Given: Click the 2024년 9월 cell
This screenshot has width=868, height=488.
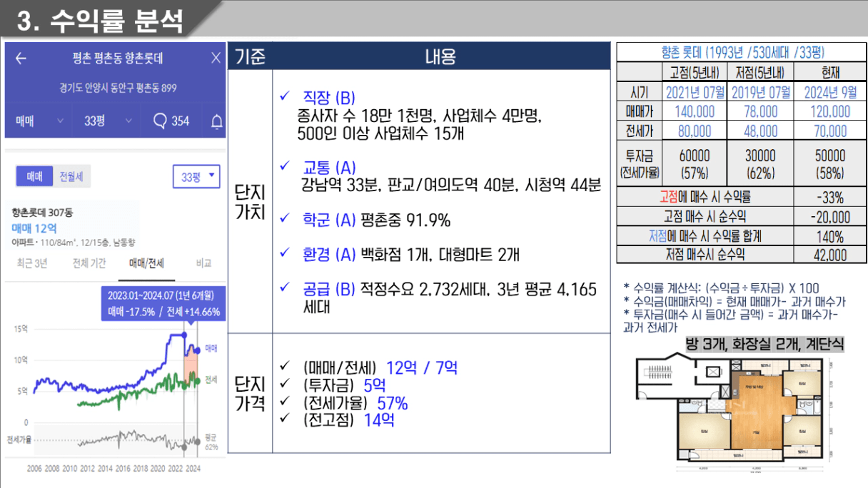Looking at the screenshot, I should coord(830,93).
